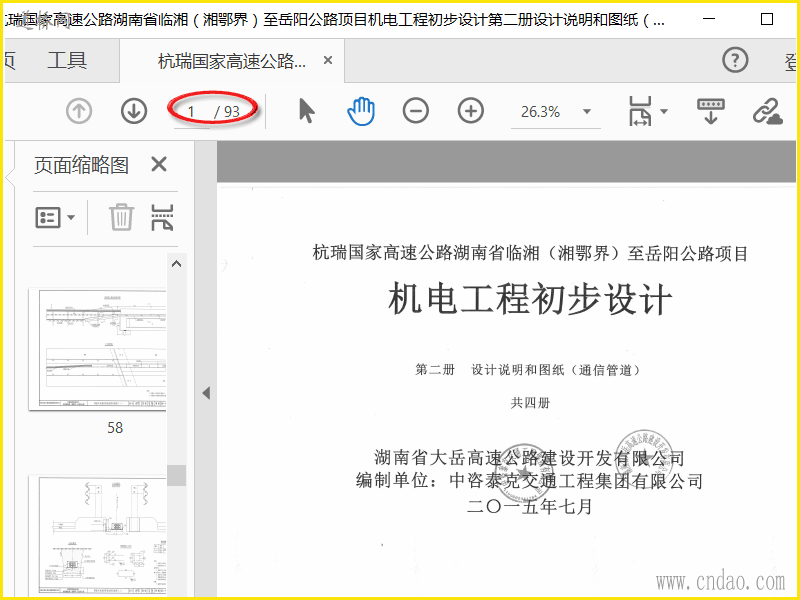Zoom out with the minus button
Screen dimensions: 800x600
click(415, 111)
